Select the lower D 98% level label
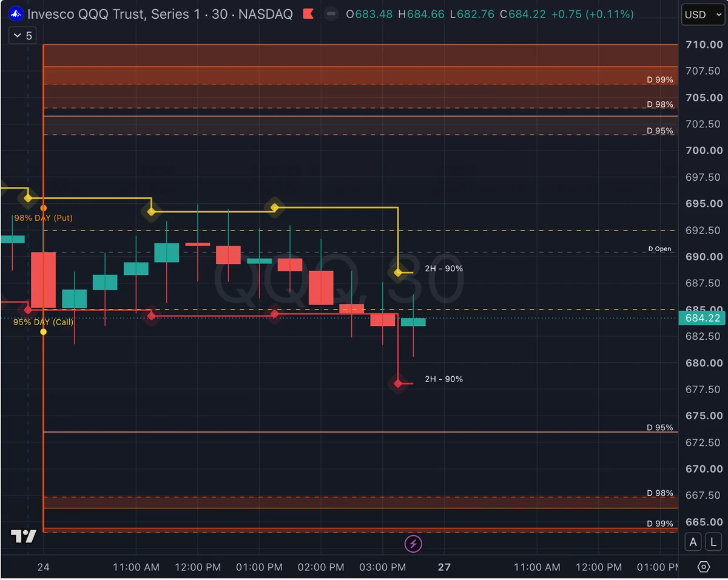The height and width of the screenshot is (580, 728). 660,493
